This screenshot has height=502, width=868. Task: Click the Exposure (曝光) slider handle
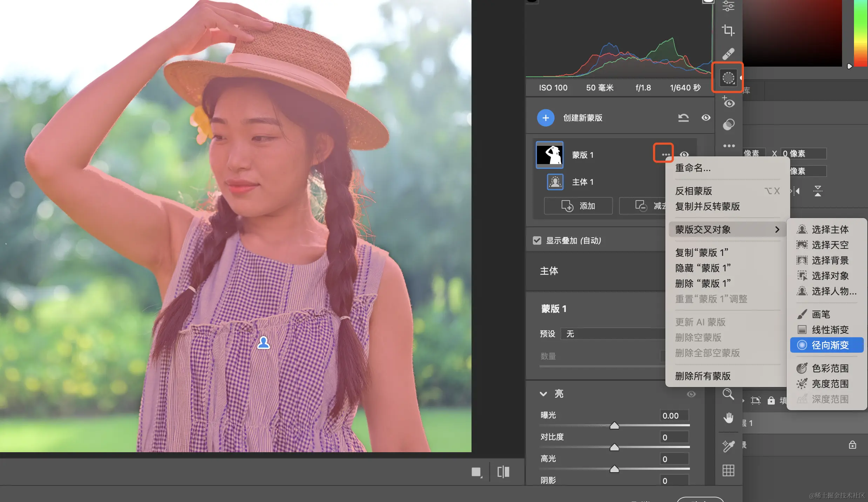(x=614, y=426)
